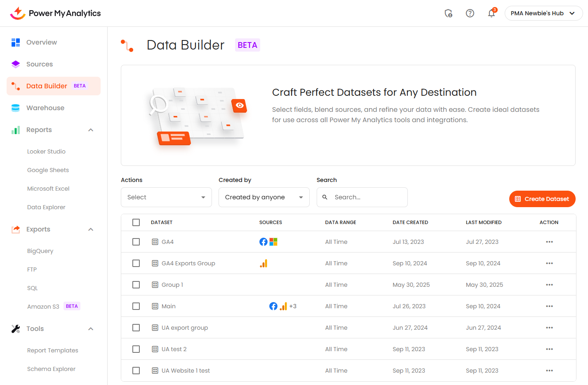This screenshot has height=385, width=588.
Task: Expand the PMA Newbie's Hub account dropdown
Action: 543,13
